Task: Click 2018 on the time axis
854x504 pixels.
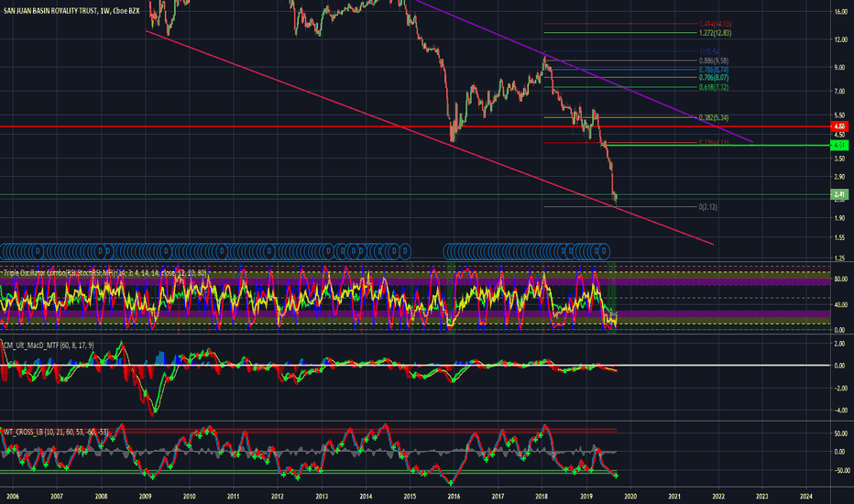Action: click(x=542, y=497)
